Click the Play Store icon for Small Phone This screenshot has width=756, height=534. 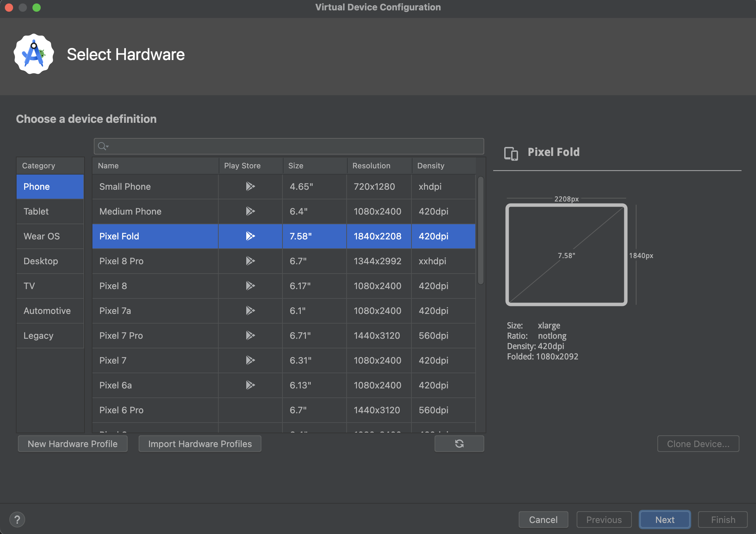[x=250, y=187]
